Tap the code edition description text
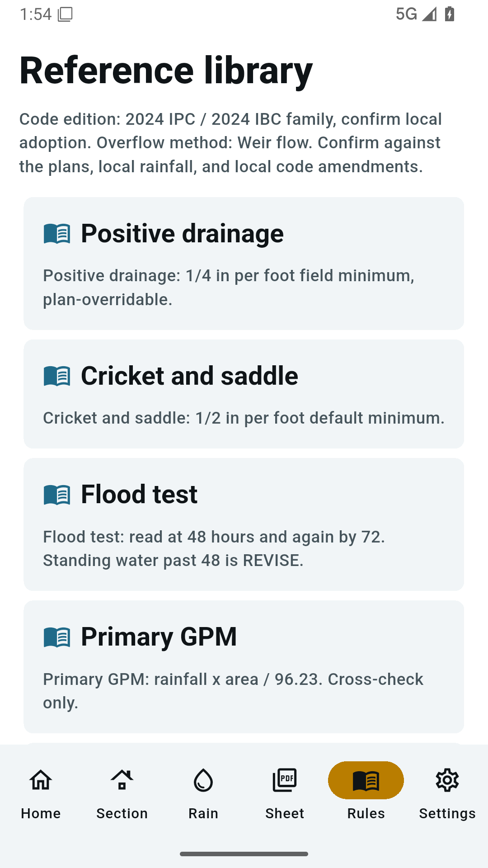 230,143
